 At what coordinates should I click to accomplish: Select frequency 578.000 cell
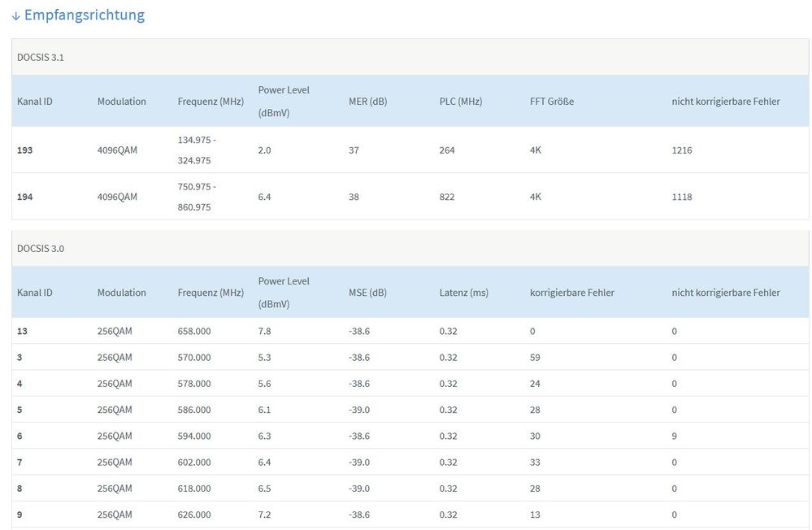pyautogui.click(x=194, y=384)
